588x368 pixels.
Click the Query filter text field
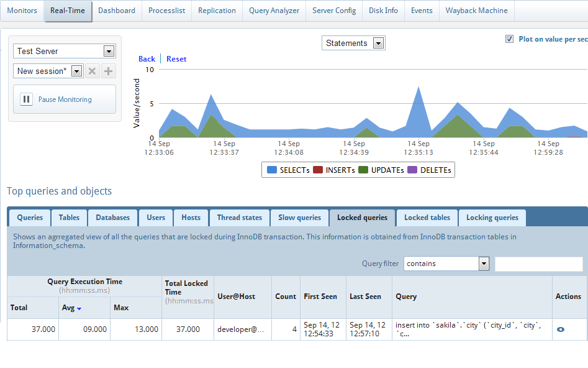click(538, 264)
